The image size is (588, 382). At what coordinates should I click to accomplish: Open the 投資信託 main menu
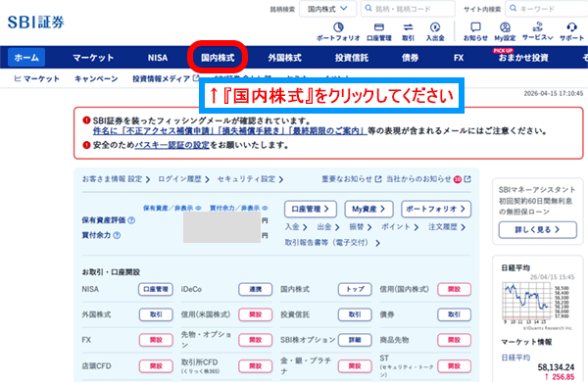pyautogui.click(x=352, y=58)
